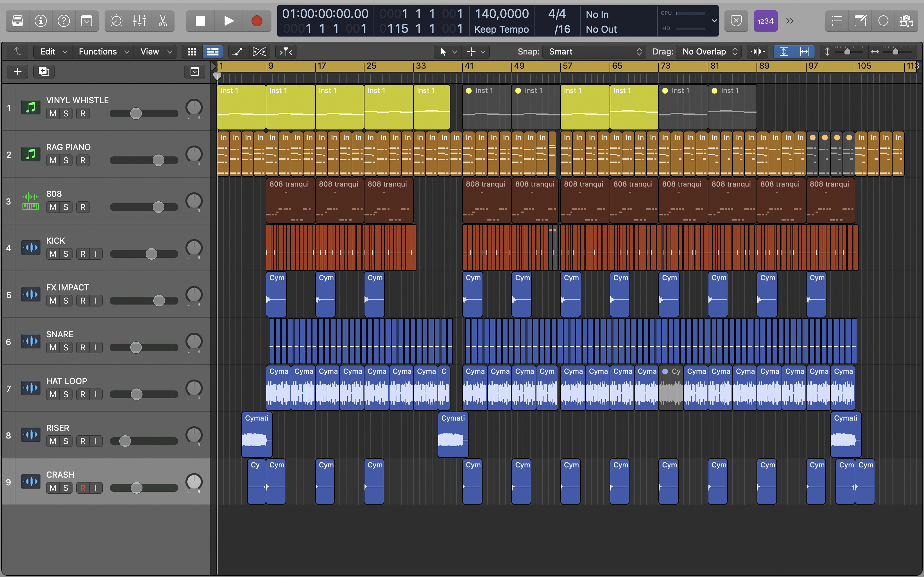Click the Record button
Image resolution: width=924 pixels, height=577 pixels.
pos(257,21)
